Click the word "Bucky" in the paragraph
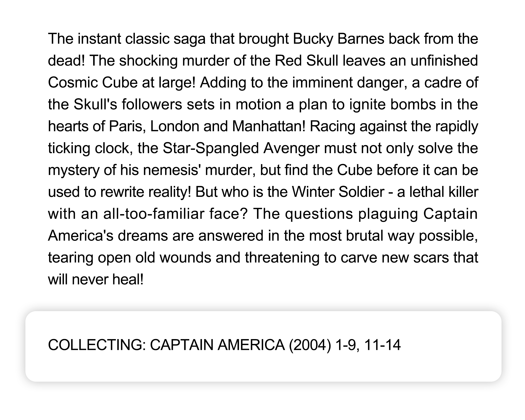The height and width of the screenshot is (420, 525). 313,39
